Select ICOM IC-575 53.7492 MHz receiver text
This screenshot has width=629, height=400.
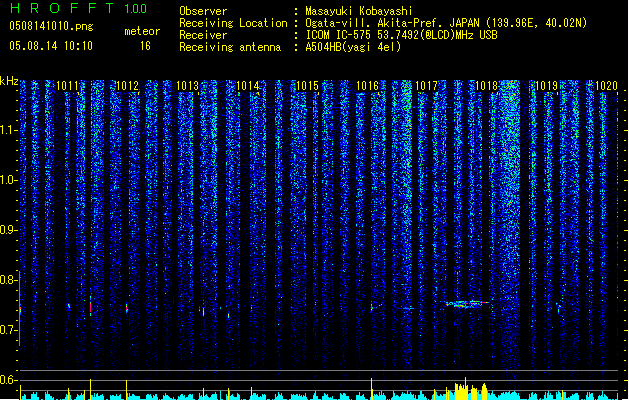coord(402,35)
